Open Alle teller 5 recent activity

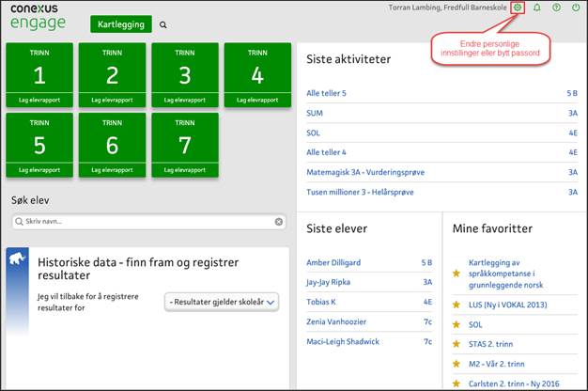(x=327, y=94)
